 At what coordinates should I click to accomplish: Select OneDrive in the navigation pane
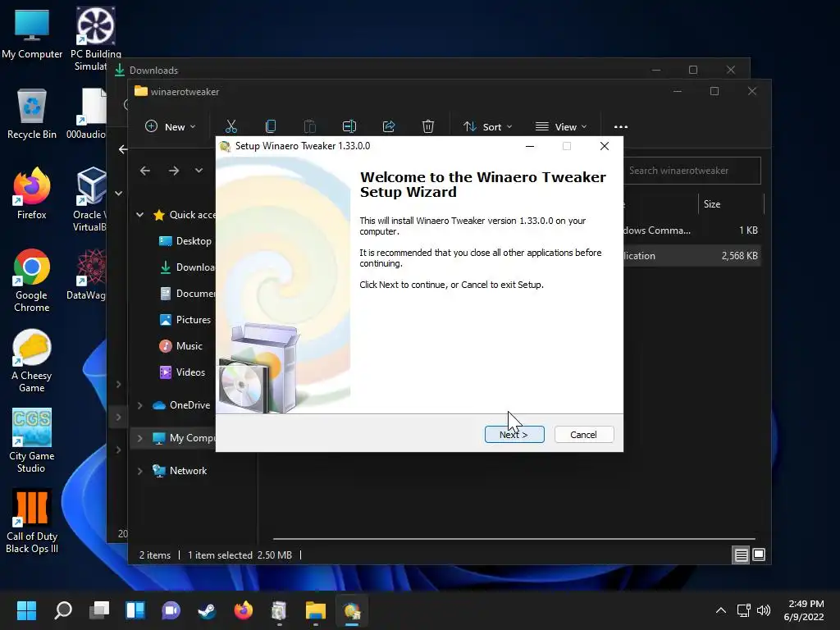(181, 405)
